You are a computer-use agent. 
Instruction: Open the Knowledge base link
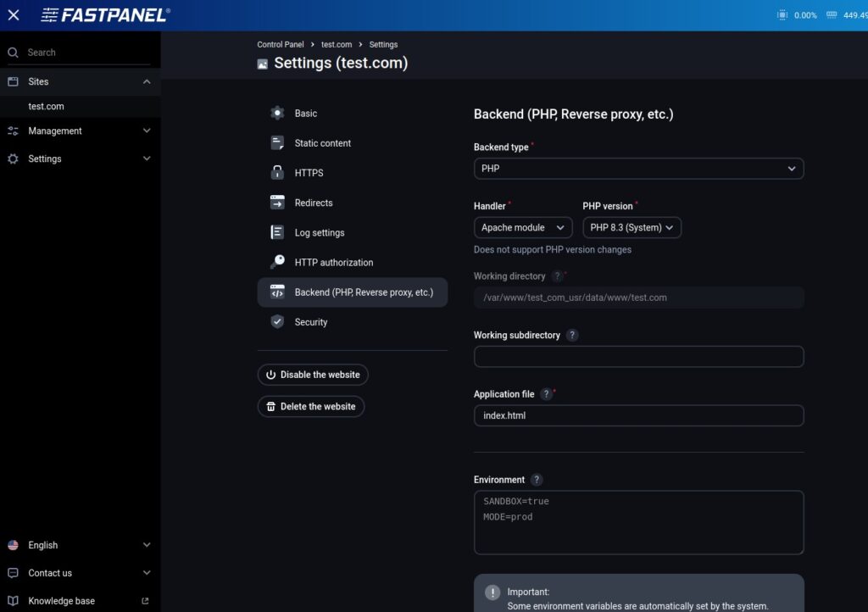[61, 601]
